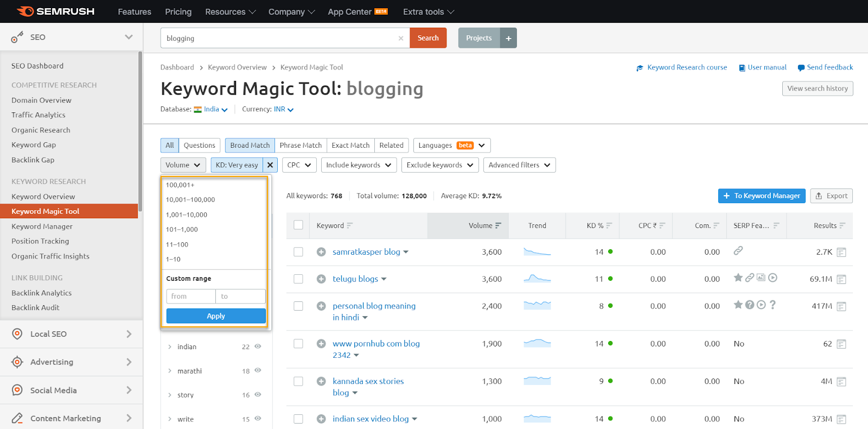The height and width of the screenshot is (429, 868).
Task: Add kannada sex stories blog keyword
Action: (x=321, y=381)
